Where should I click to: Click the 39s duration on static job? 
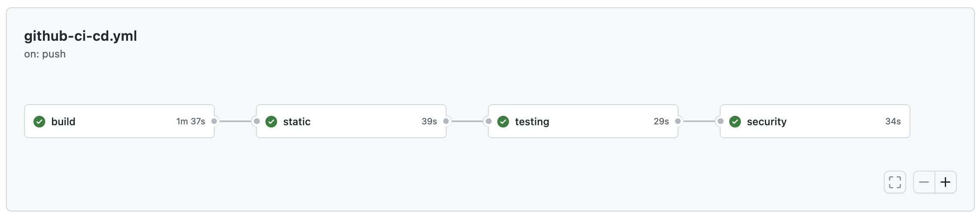tap(429, 121)
